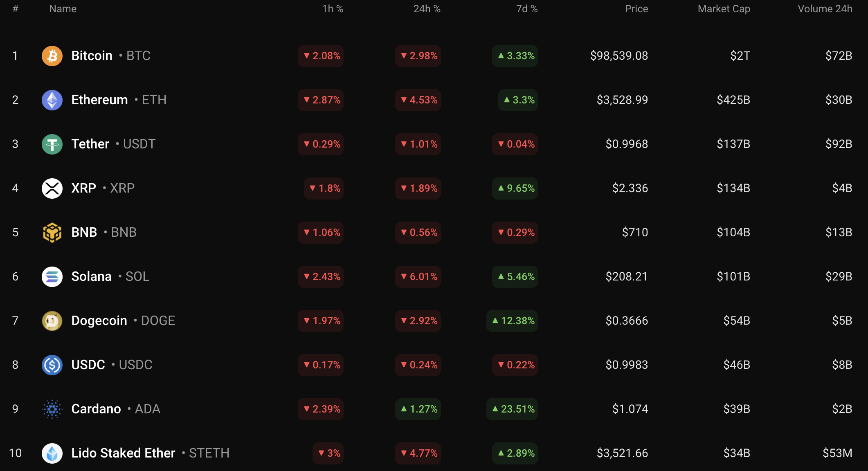The image size is (868, 471).
Task: Sort by the 24h % column
Action: click(x=427, y=9)
